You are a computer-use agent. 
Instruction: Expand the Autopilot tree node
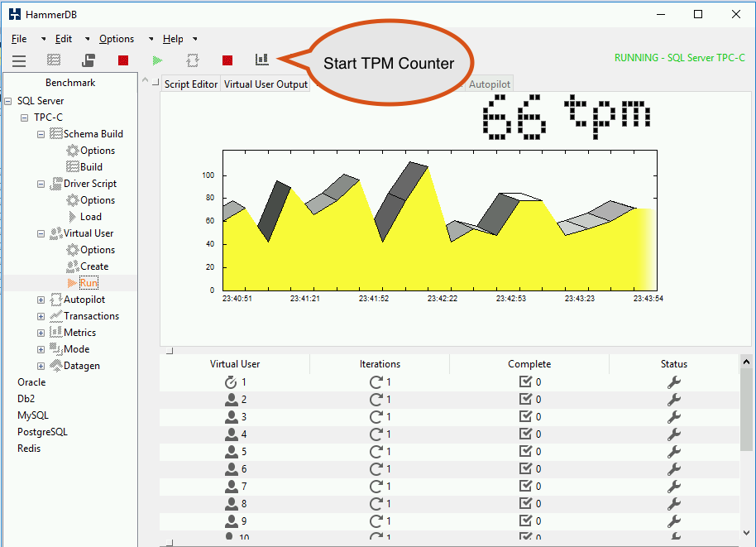[x=41, y=300]
